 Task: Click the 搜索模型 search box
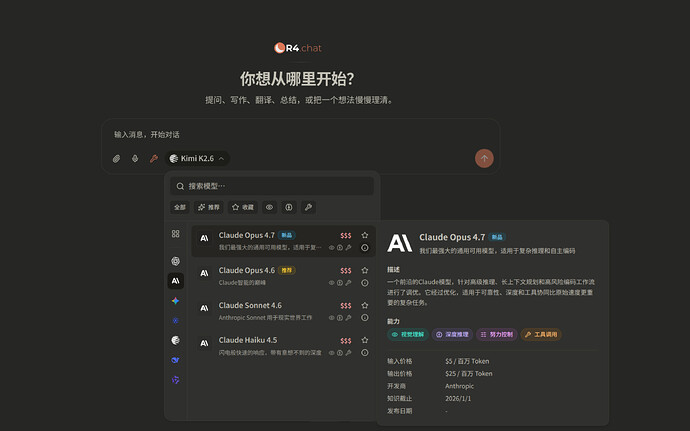272,186
